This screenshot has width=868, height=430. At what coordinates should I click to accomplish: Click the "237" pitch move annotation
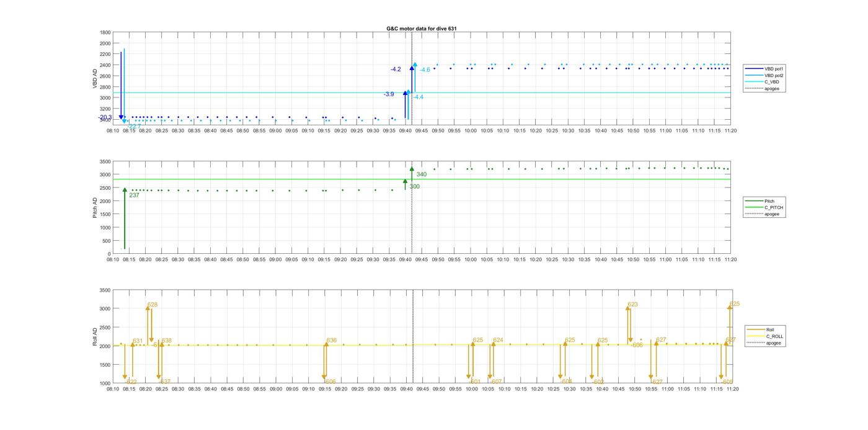click(x=134, y=195)
